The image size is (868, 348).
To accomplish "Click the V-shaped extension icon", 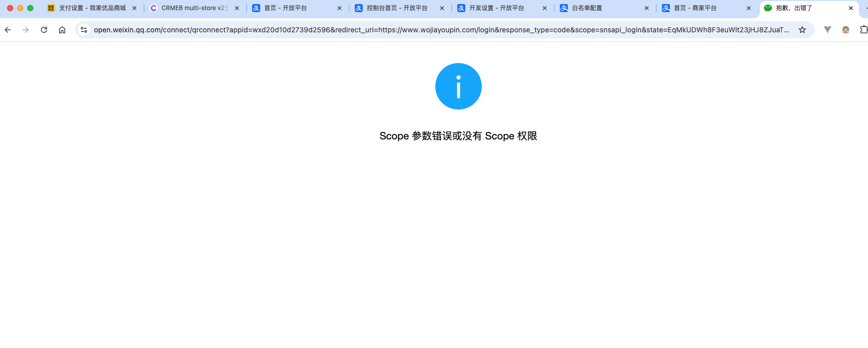I will click(828, 30).
